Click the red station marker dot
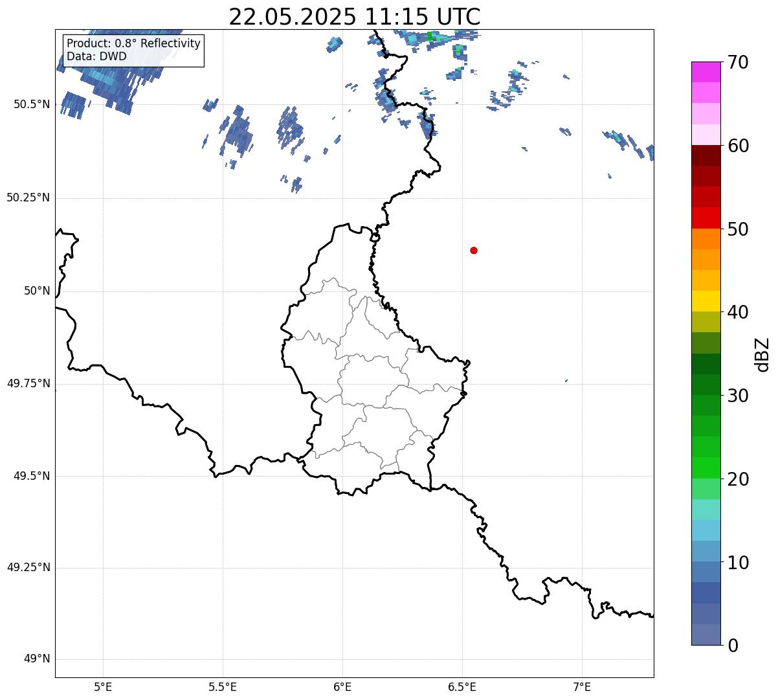 click(474, 250)
